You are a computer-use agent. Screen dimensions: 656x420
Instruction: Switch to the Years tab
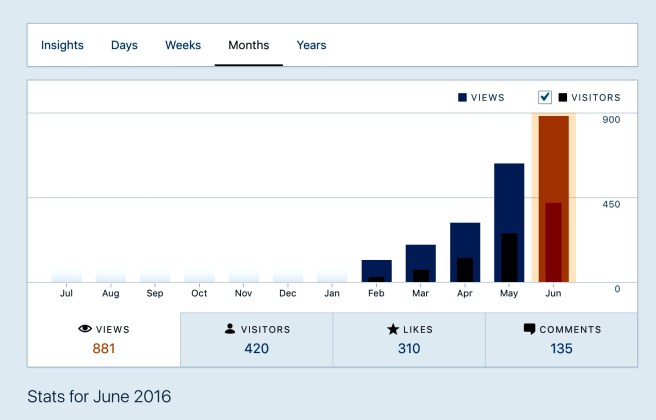tap(311, 45)
